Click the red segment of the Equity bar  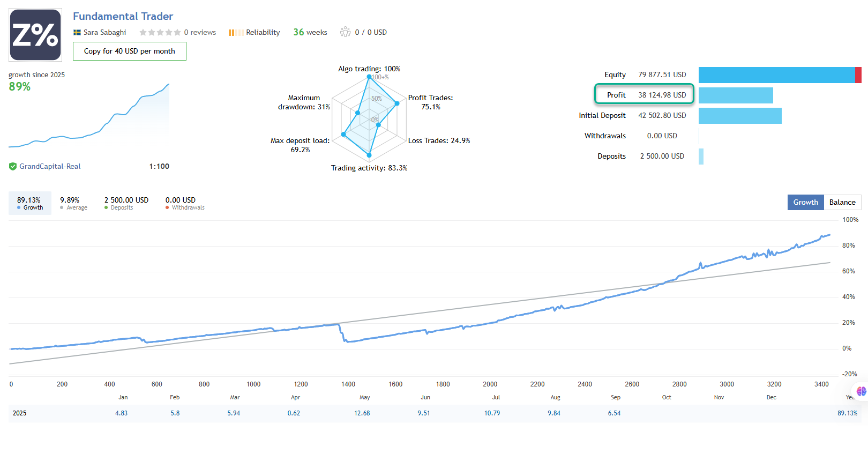click(x=858, y=75)
